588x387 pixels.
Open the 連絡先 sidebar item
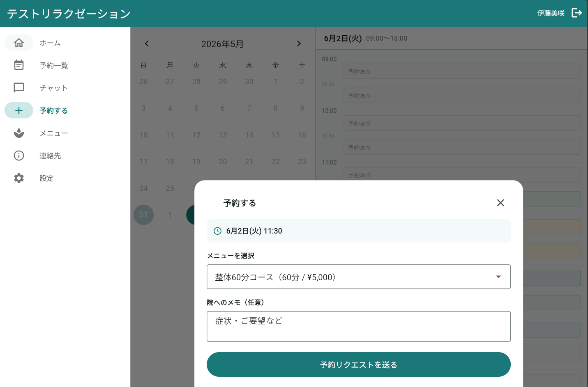[x=50, y=156]
